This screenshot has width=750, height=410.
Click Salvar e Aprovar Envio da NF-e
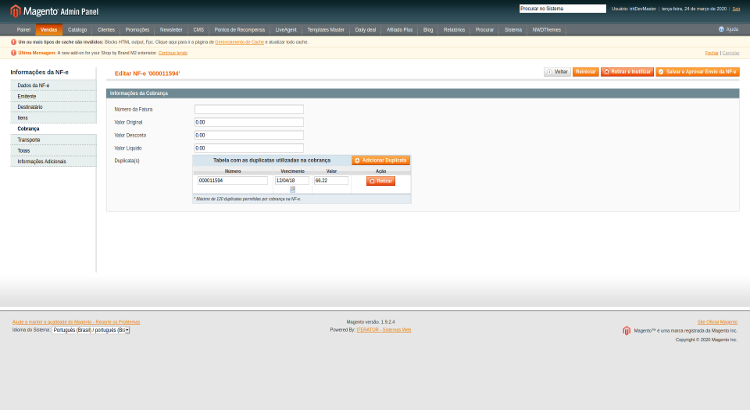pos(697,72)
